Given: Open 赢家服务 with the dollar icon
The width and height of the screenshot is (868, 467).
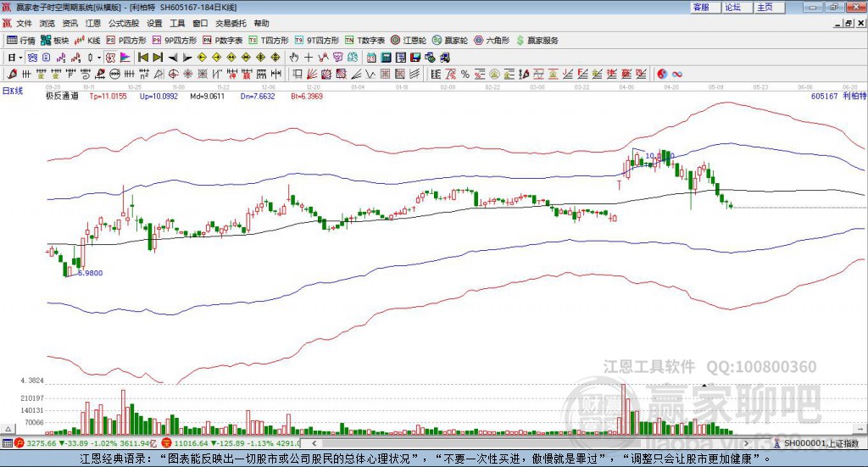Looking at the screenshot, I should (x=537, y=41).
